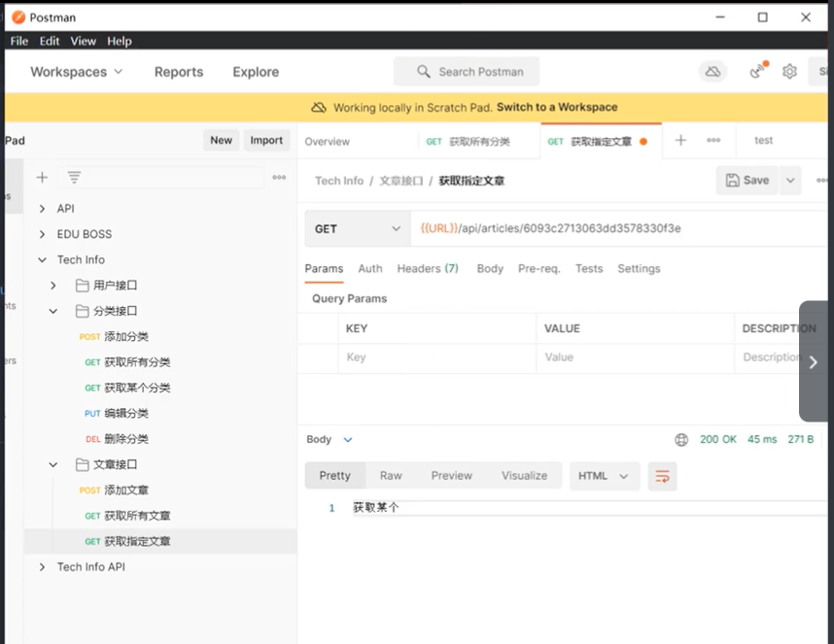Open the satellite capture requests icon
Screen dimensions: 834x644
point(758,71)
